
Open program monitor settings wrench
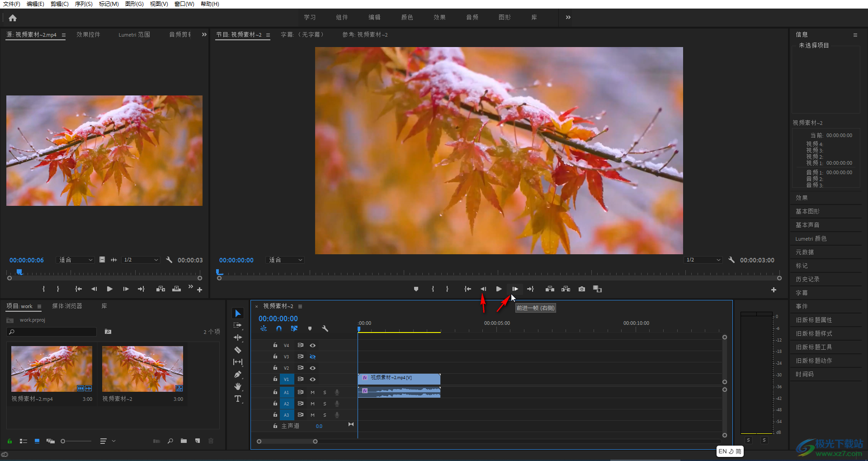(731, 260)
